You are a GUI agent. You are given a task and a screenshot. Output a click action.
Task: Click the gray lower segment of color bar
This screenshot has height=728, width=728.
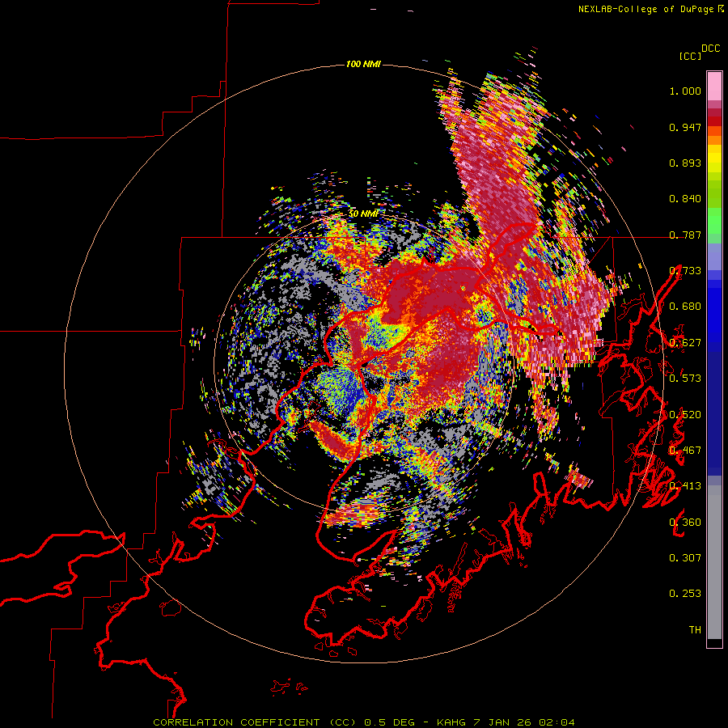714,562
